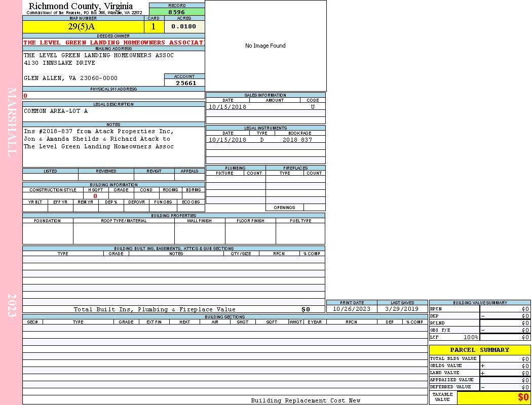
Task: Click the account number 25661
Action: (x=185, y=83)
